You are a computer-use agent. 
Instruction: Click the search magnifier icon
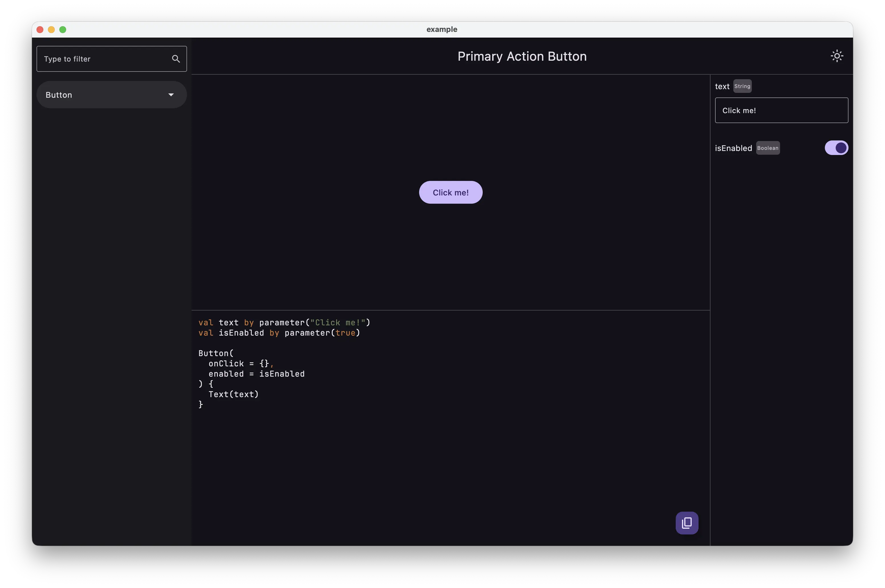tap(176, 59)
